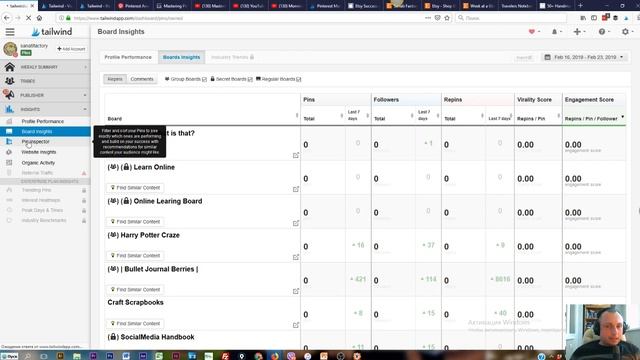The width and height of the screenshot is (640, 360).
Task: Click the browser search field
Action: tap(511, 18)
